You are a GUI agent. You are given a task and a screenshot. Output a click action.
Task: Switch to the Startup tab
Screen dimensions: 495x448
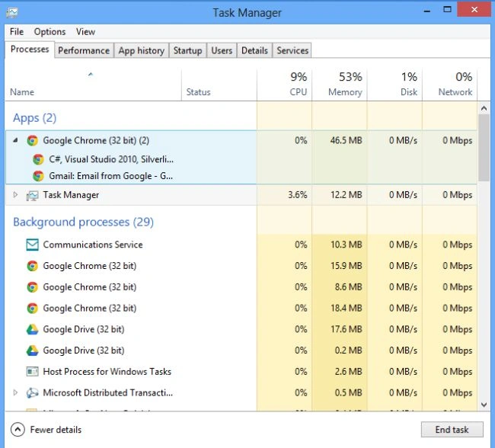188,50
